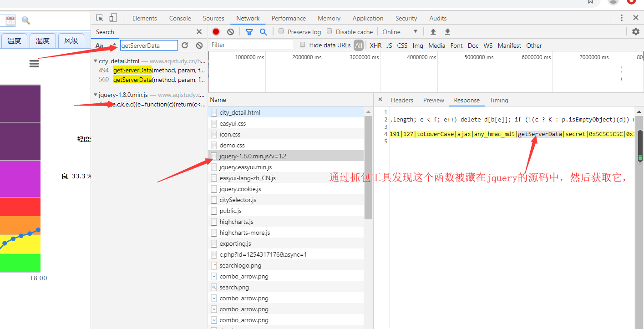Collapse city_detail.html search results

pos(95,61)
